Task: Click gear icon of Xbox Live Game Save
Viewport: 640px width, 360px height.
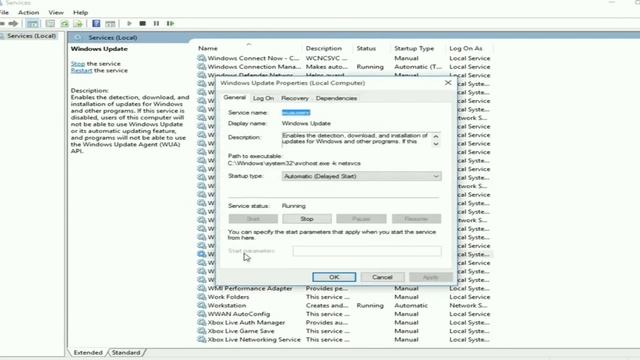Action: [x=202, y=331]
